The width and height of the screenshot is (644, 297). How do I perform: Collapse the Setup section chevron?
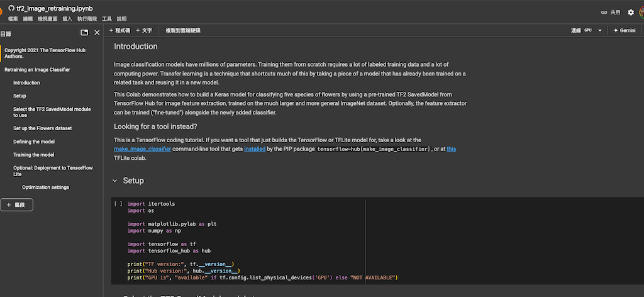(x=114, y=181)
